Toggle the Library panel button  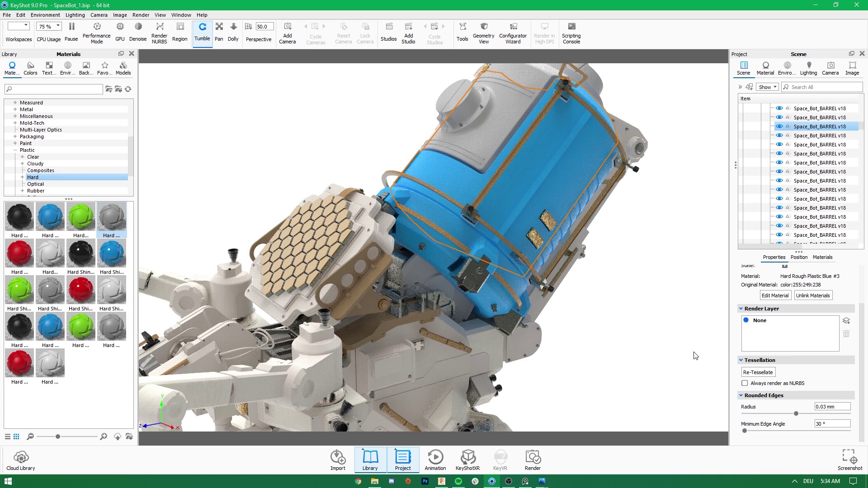pos(370,460)
